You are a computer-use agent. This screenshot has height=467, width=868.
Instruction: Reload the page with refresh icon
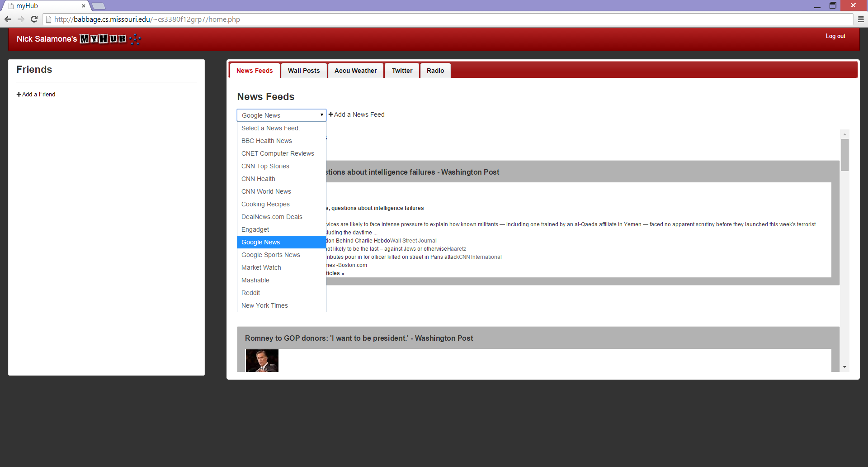point(34,19)
